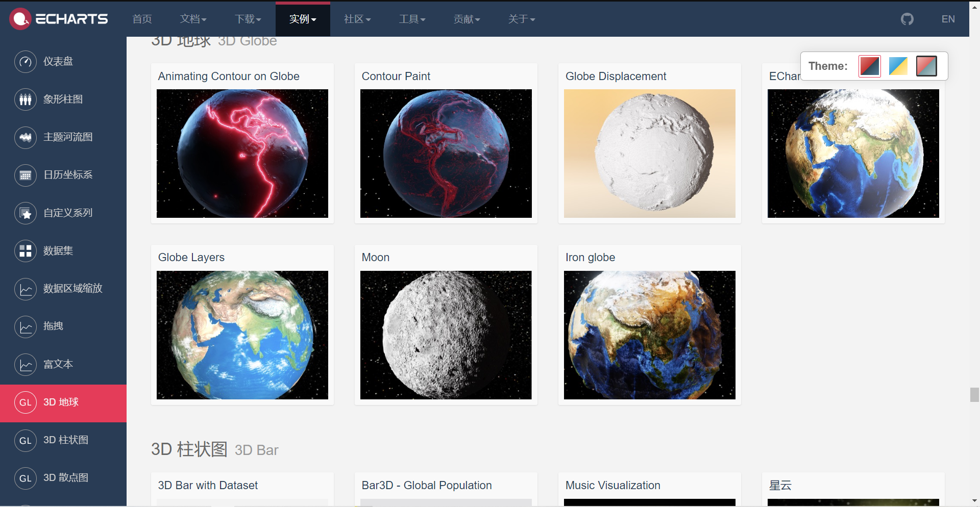Image resolution: width=980 pixels, height=507 pixels.
Task: Select the drag (拖拽) chart icon
Action: coord(26,326)
